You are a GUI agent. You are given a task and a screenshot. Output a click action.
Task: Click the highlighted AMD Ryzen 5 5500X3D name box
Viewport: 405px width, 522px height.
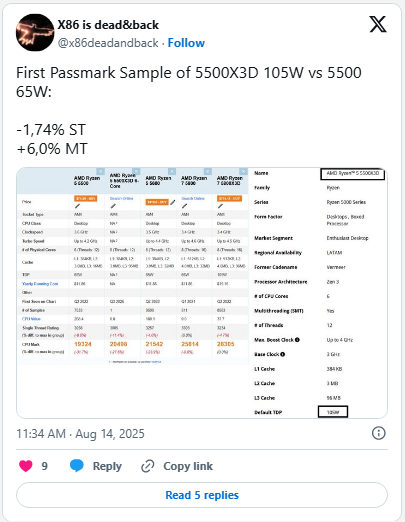352,174
